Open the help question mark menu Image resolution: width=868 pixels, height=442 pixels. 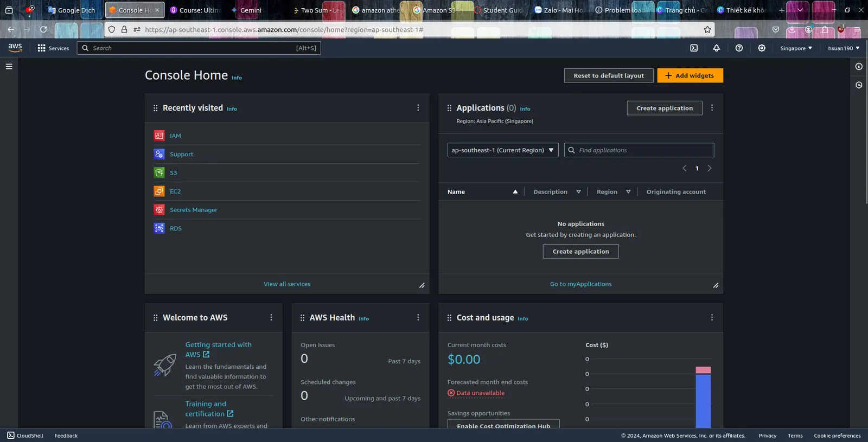(x=739, y=48)
